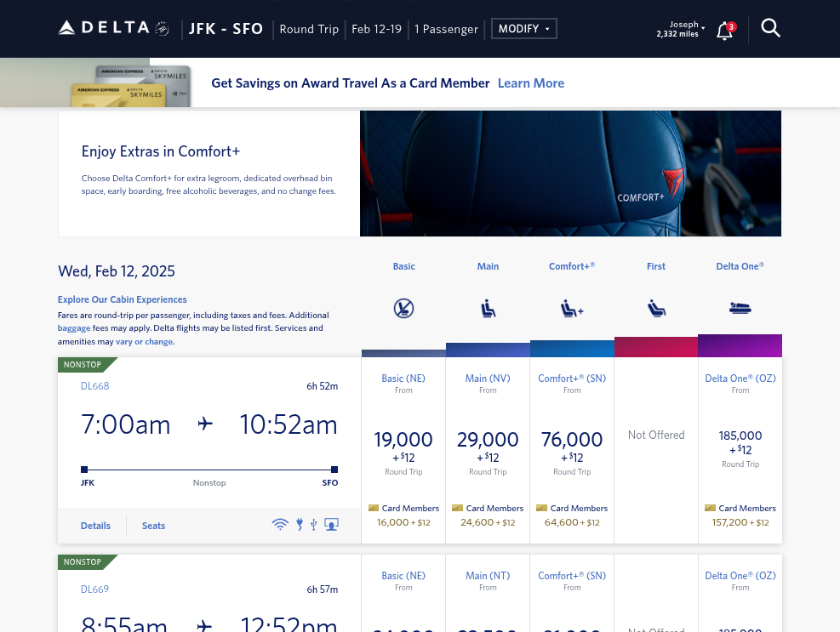
Task: Select the Comfort+ cabin column header
Action: (572, 266)
